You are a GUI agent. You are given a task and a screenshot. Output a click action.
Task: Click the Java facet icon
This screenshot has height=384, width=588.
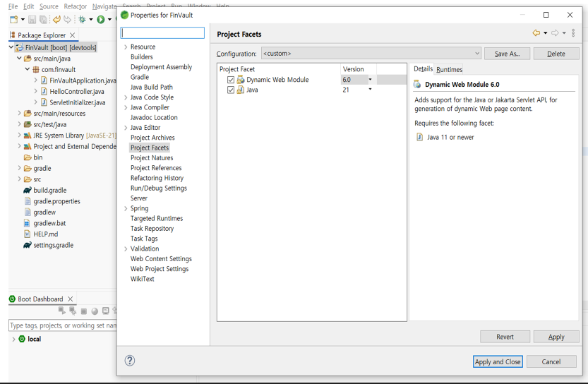[x=241, y=90]
